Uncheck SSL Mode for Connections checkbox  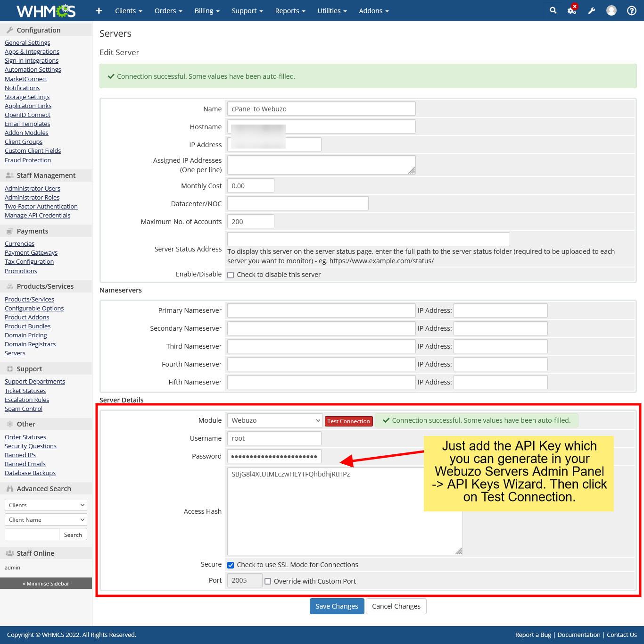click(x=231, y=565)
